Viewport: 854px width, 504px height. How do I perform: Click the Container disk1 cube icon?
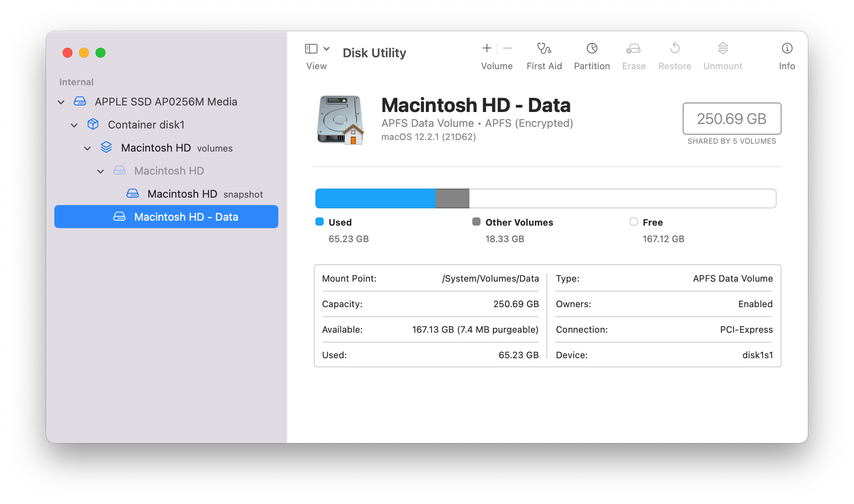point(93,124)
